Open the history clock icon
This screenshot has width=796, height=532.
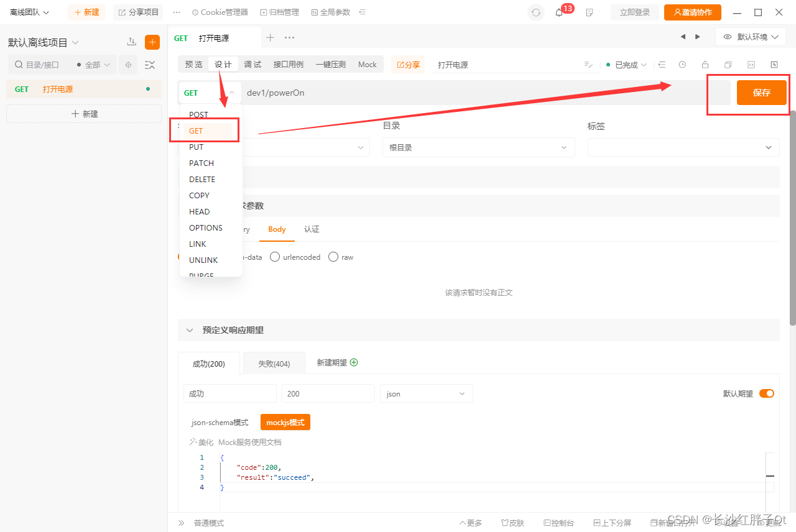click(x=683, y=65)
